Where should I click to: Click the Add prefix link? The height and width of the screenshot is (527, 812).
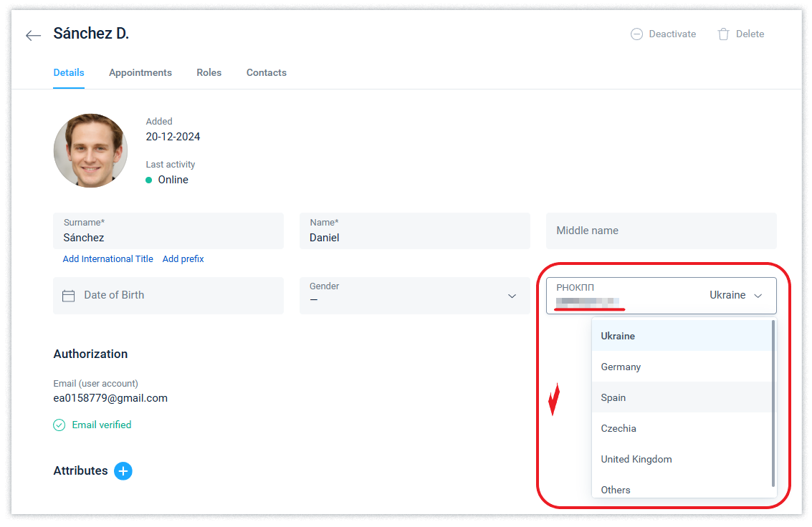(x=183, y=259)
